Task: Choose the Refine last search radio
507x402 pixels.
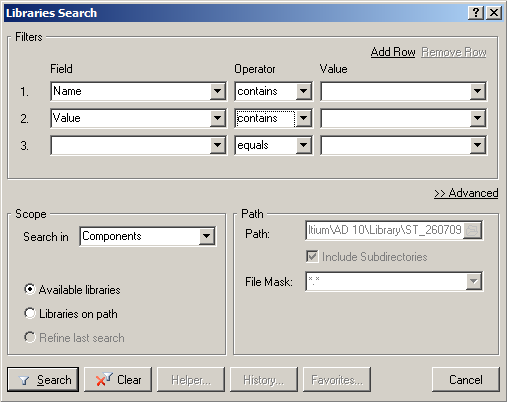Action: tap(30, 337)
